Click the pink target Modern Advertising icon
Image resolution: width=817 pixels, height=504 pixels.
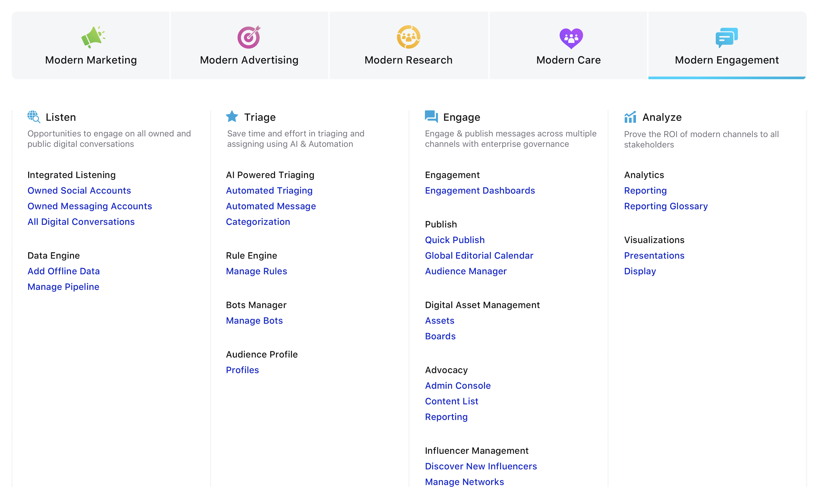coord(249,37)
